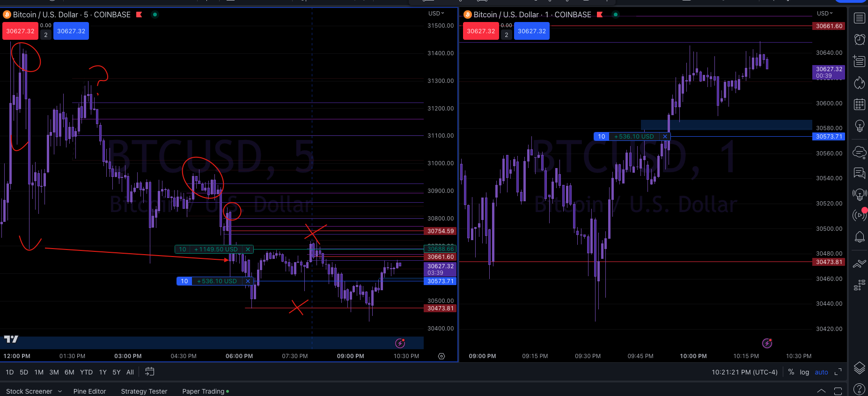Open the DOM ladder icon

click(x=859, y=285)
